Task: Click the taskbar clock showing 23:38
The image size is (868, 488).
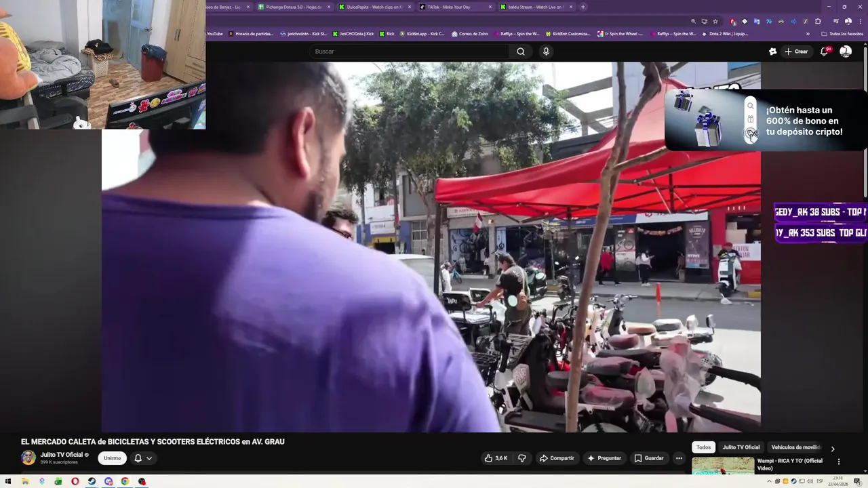Action: pos(837,481)
